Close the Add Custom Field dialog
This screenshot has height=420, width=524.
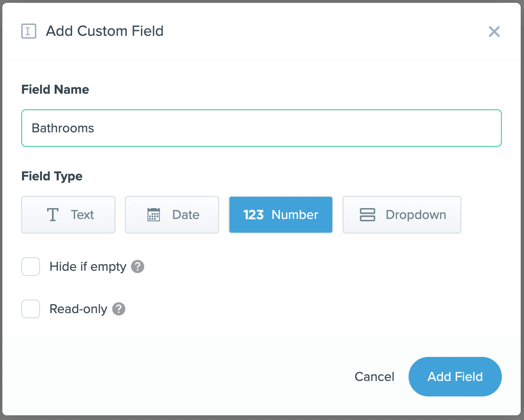tap(494, 32)
